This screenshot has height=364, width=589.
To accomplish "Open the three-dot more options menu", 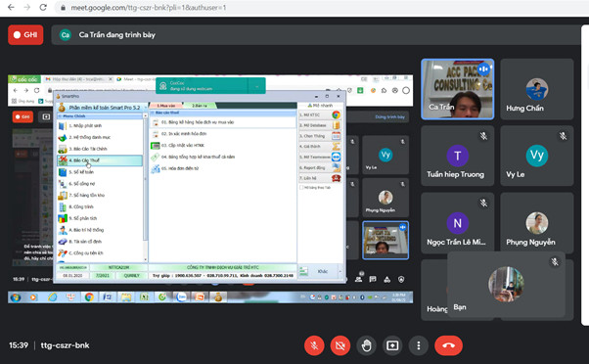I will [x=419, y=345].
